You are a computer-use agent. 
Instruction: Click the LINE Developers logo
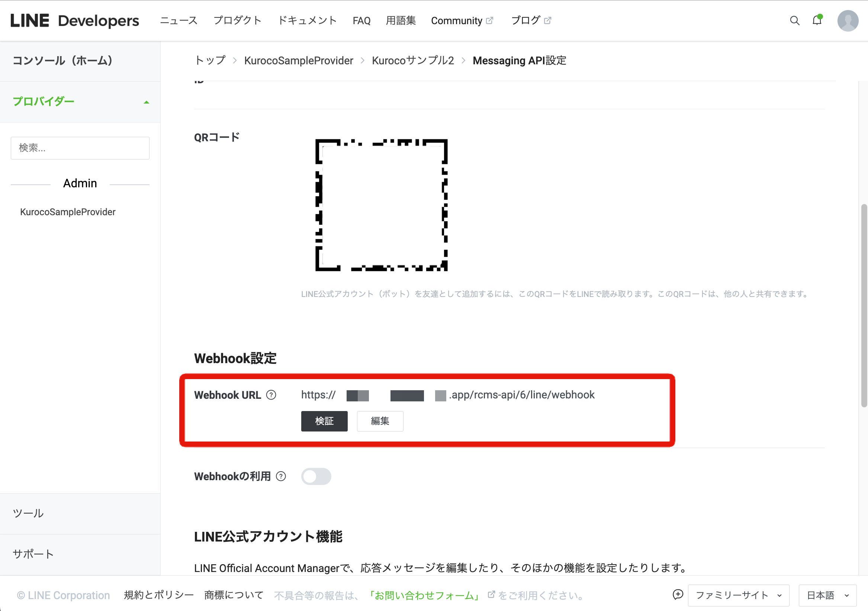point(75,20)
